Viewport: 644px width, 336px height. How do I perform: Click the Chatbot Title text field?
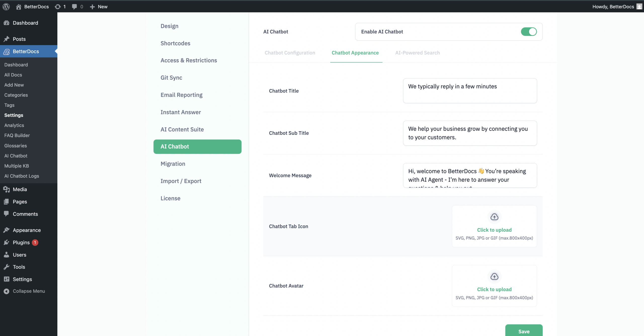pyautogui.click(x=470, y=91)
